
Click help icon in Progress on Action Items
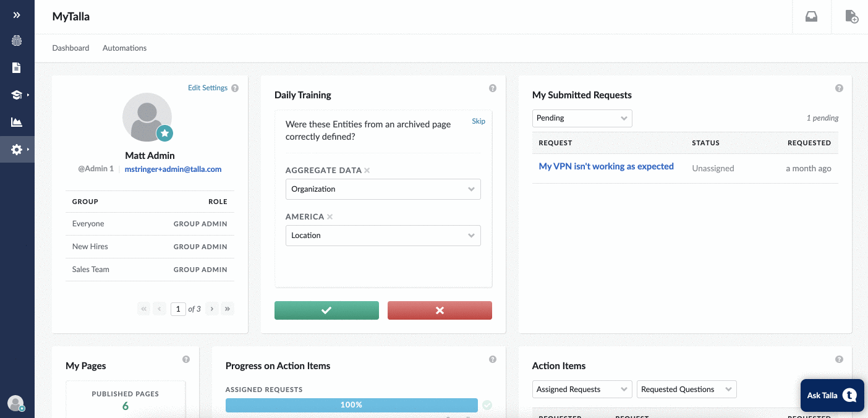coord(493,359)
